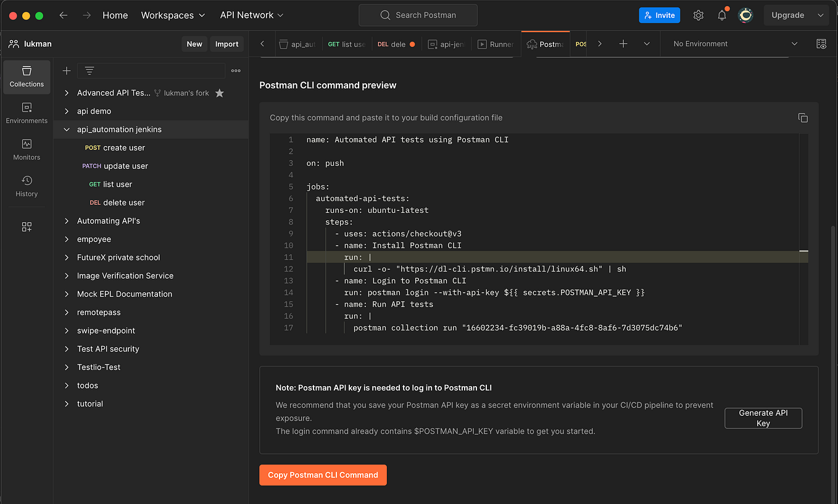Open the Upgrade dropdown chevron
Viewport: 838px width, 504px height.
coord(821,15)
